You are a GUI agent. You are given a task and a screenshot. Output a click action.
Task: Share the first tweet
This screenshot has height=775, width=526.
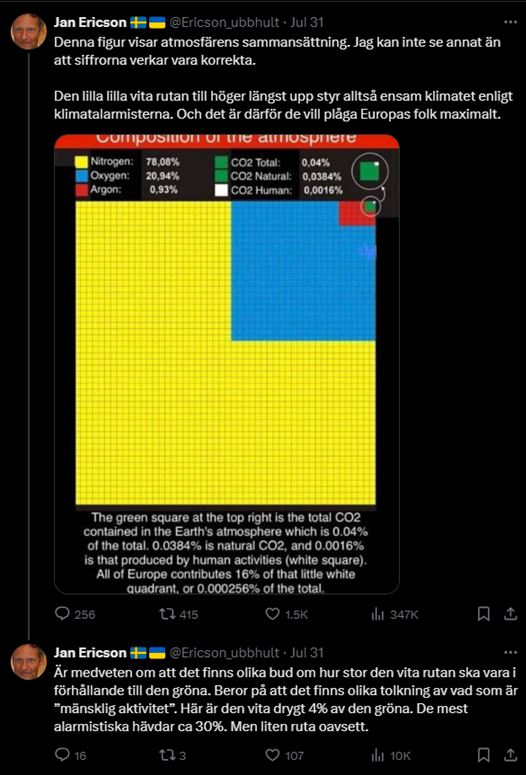[x=510, y=614]
